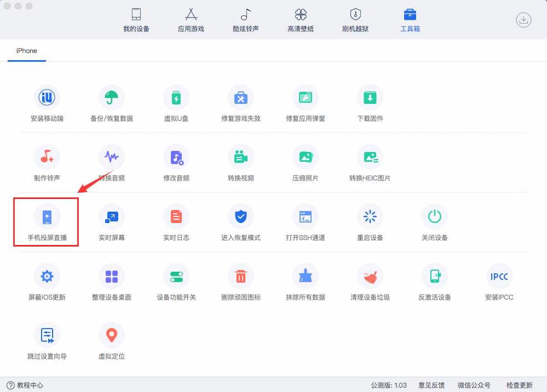Open the 教程中心 help link
This screenshot has width=547, height=392.
click(25, 385)
